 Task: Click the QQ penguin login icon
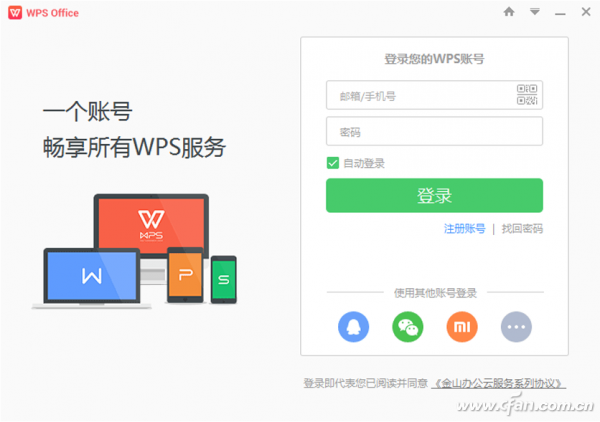click(354, 327)
